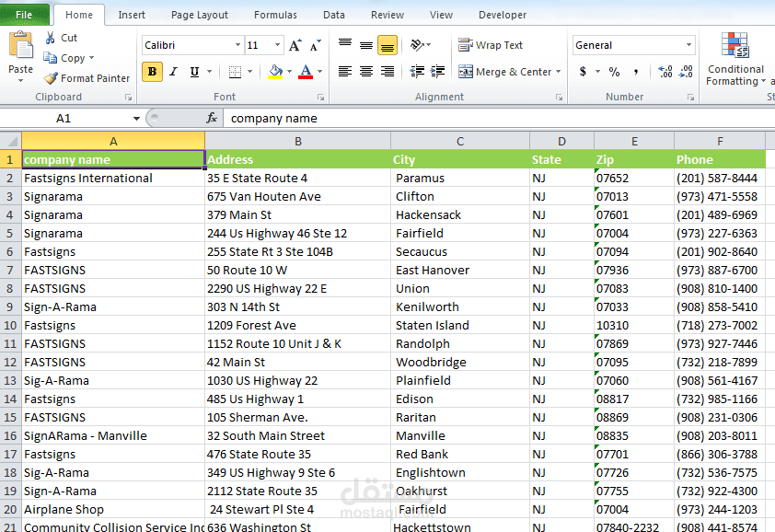The height and width of the screenshot is (532, 775).
Task: Click phone cell (866) 306-3788
Action: (720, 454)
